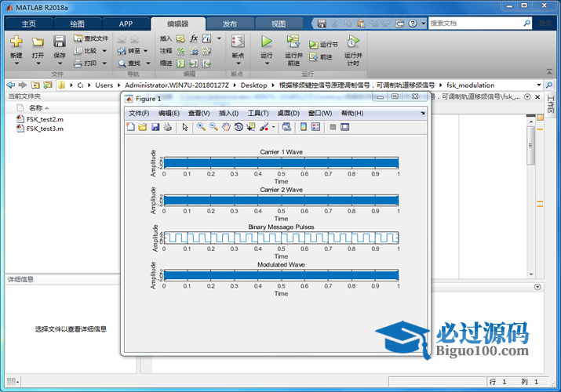Click the green 运行 (Run) arrow
The width and height of the screenshot is (561, 392).
pyautogui.click(x=266, y=41)
